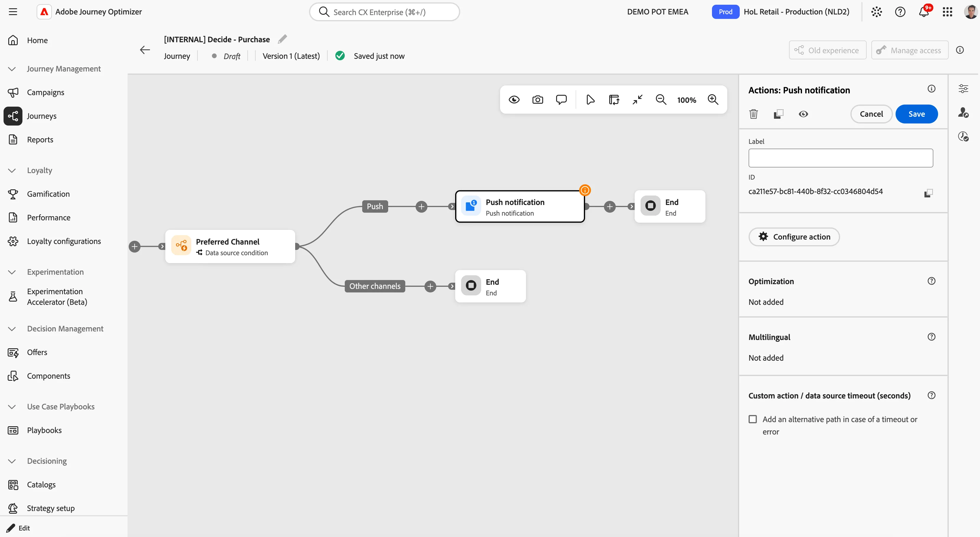Delete the activity with the trash icon
The width and height of the screenshot is (980, 537).
(753, 114)
